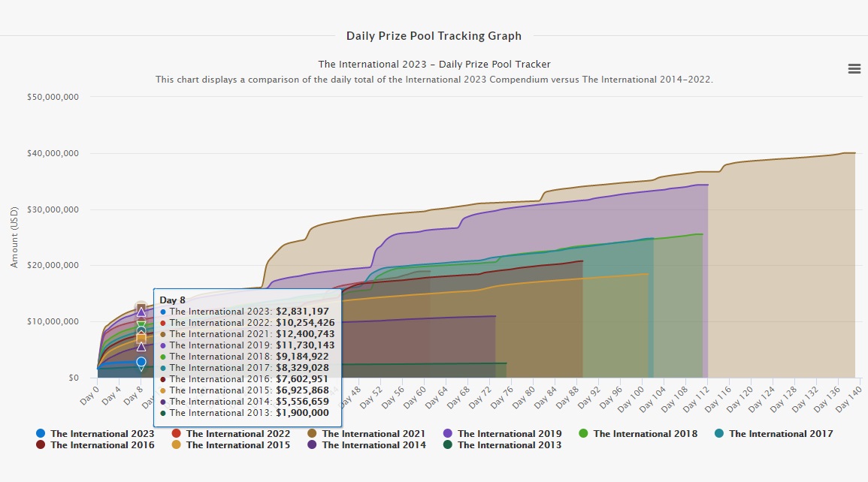Toggle The International 2019 series text label
This screenshot has width=868, height=482.
tap(509, 434)
